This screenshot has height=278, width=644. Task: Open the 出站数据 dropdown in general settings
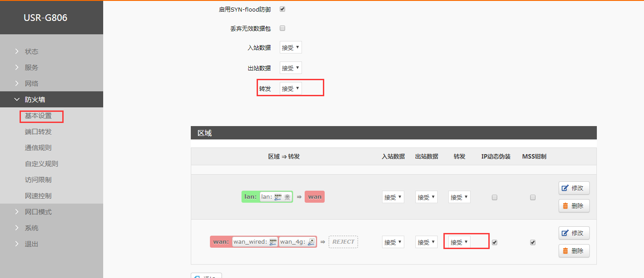(x=291, y=68)
